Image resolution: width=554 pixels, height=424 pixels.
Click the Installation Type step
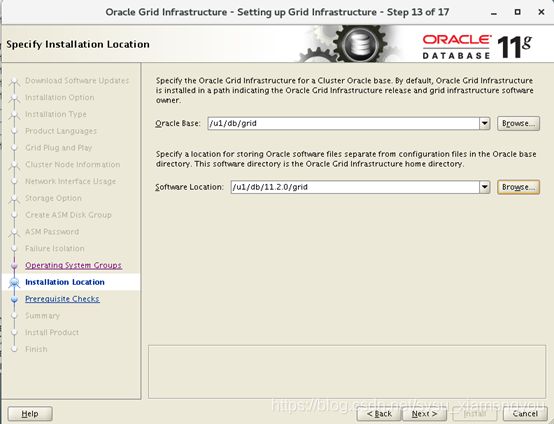[x=56, y=114]
